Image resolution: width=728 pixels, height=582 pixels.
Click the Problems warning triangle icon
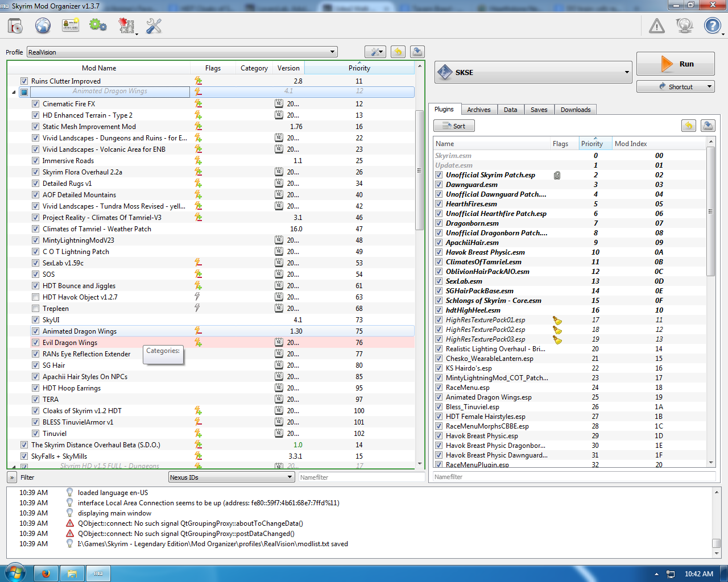(x=657, y=26)
